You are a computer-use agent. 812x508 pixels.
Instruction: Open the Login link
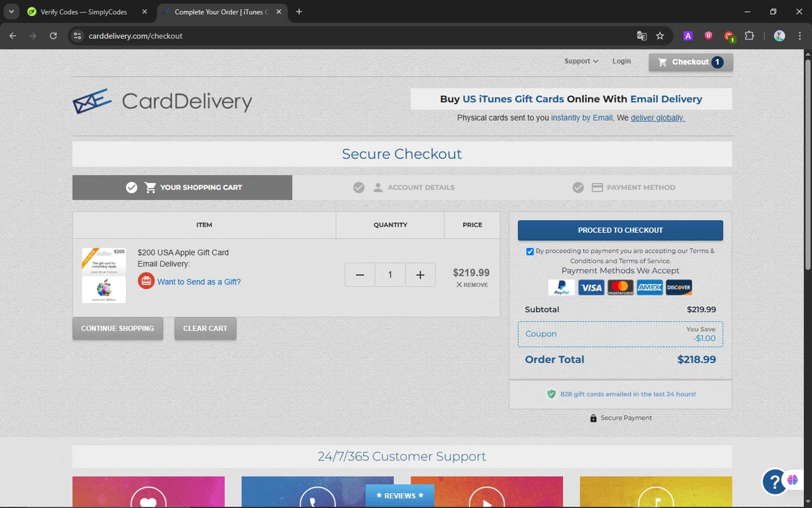click(x=621, y=61)
